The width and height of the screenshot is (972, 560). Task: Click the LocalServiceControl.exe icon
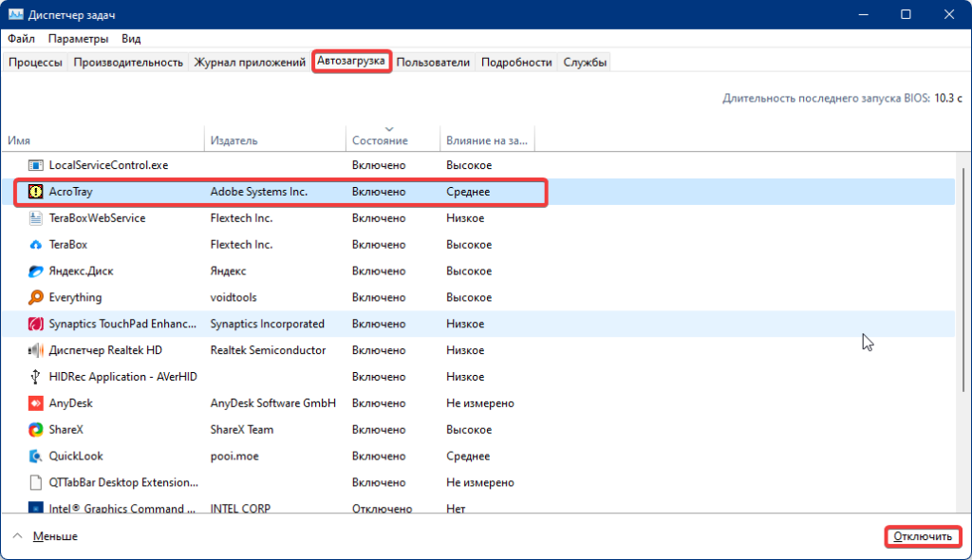coord(36,165)
